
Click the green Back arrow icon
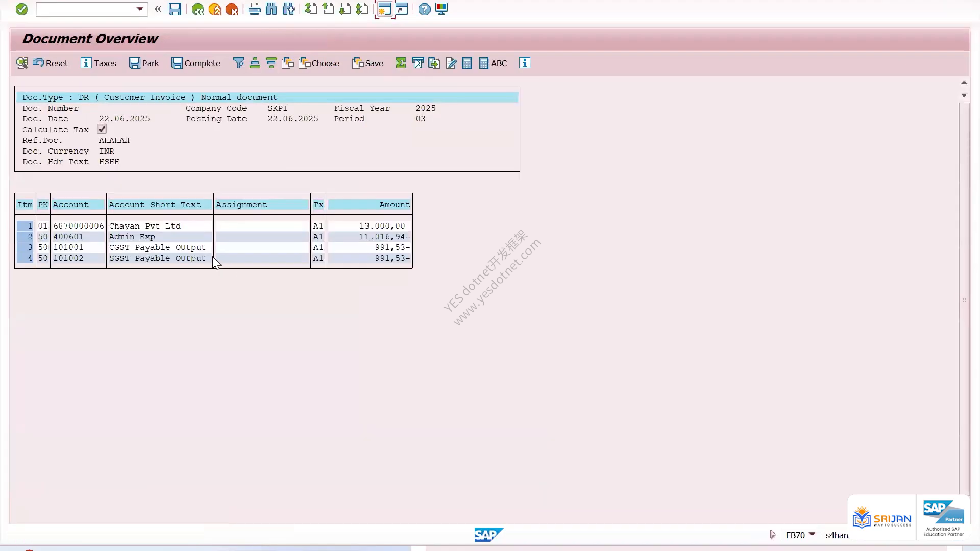[x=198, y=9]
